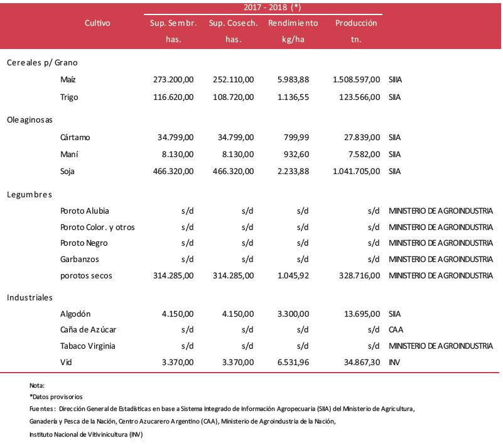This screenshot has width=503, height=448.
Task: Select the "Cultivo" column header
Action: point(97,23)
